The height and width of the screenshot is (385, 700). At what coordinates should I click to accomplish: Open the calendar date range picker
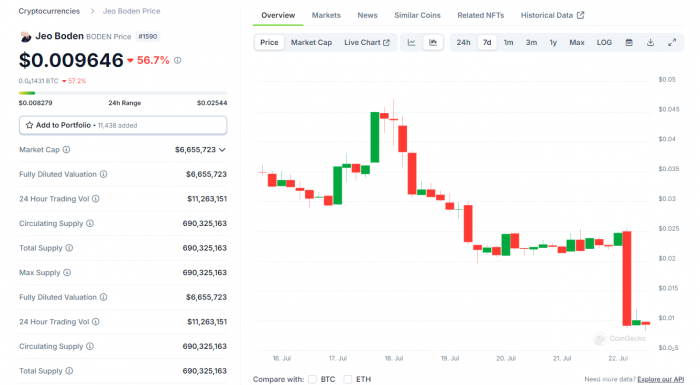629,42
